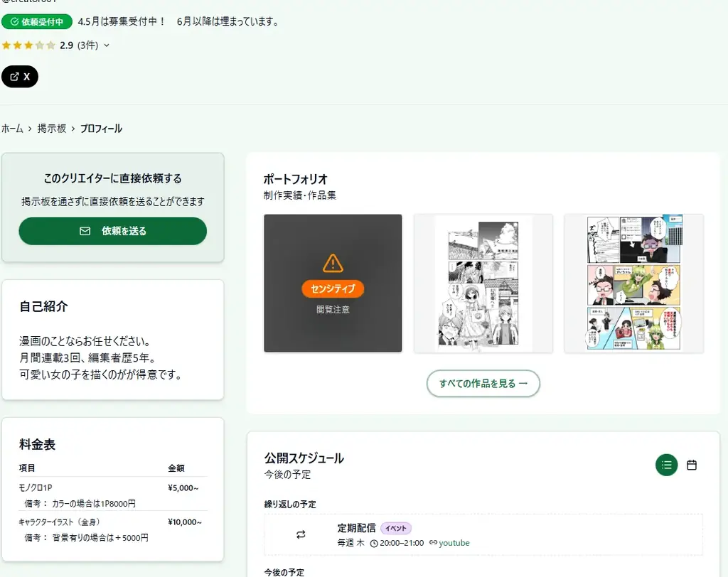Open the middle manga portfolio thumbnail

point(483,283)
